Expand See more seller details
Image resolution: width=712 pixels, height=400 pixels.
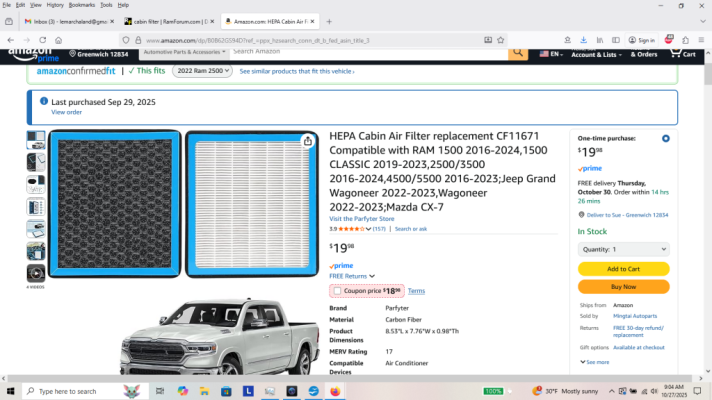(x=594, y=362)
